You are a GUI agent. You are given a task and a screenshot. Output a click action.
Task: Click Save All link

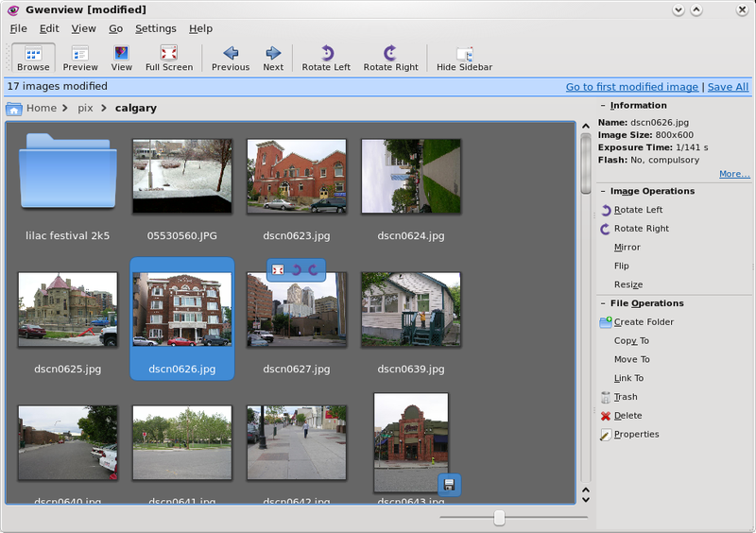click(x=728, y=87)
